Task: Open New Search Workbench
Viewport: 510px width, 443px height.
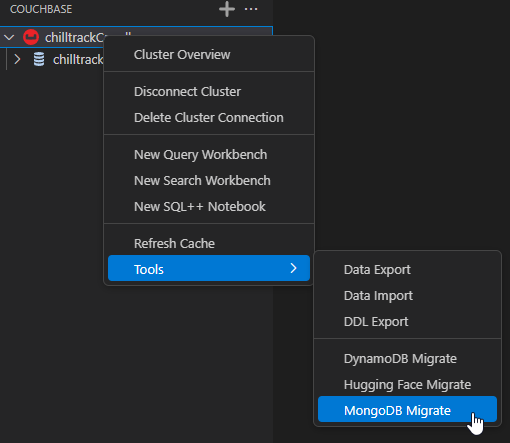Action: click(209, 180)
